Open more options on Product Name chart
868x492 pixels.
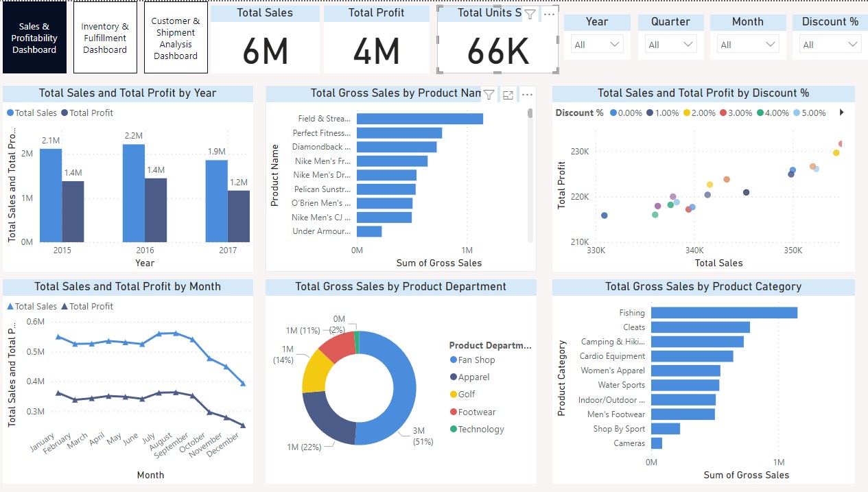[x=527, y=95]
